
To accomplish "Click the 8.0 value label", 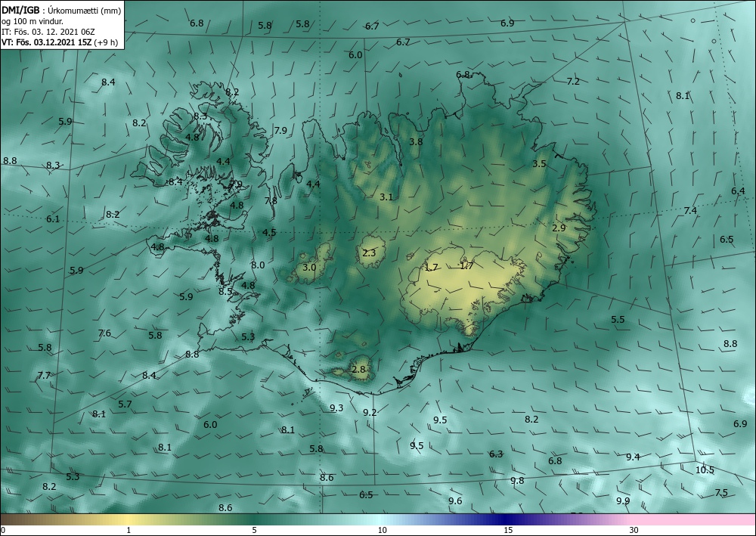I will point(258,265).
